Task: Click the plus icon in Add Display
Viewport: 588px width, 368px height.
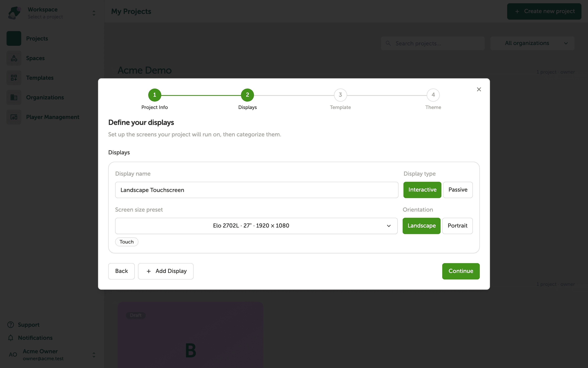Action: tap(149, 271)
